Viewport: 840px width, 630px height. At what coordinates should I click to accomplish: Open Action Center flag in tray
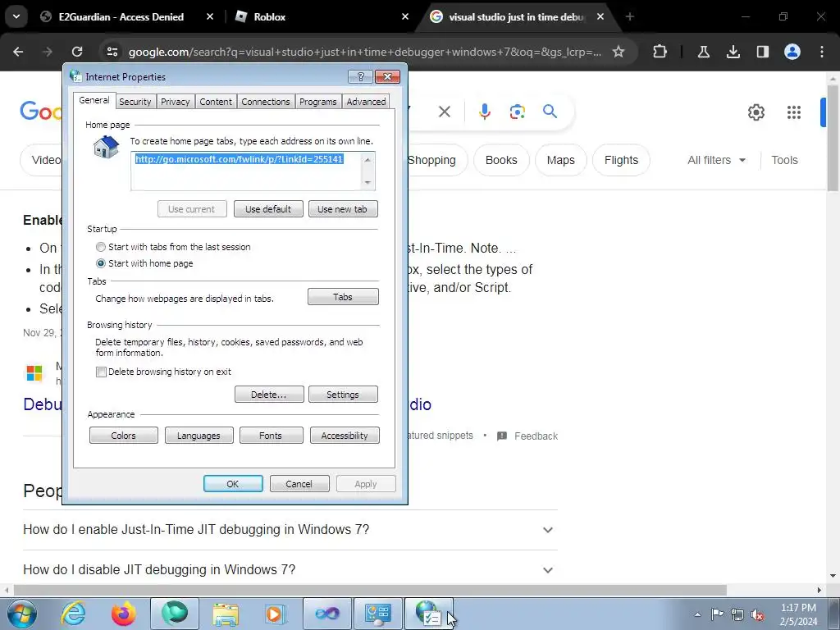tap(717, 614)
